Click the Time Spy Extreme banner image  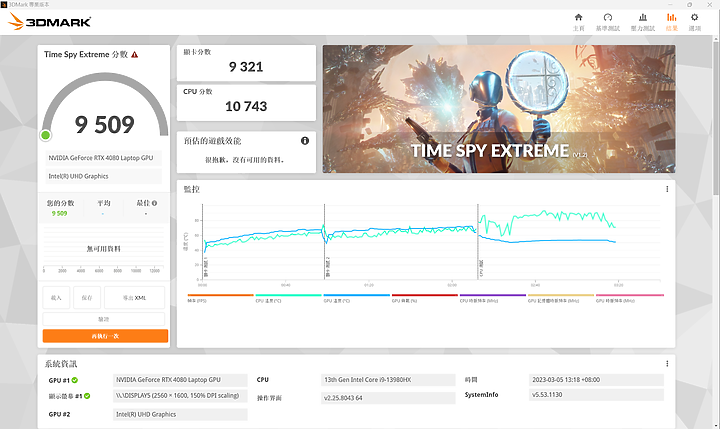tap(499, 109)
